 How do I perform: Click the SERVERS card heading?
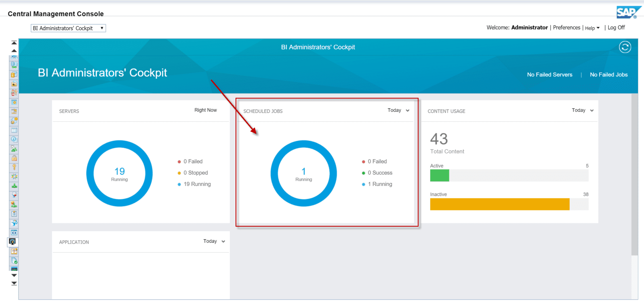(69, 111)
